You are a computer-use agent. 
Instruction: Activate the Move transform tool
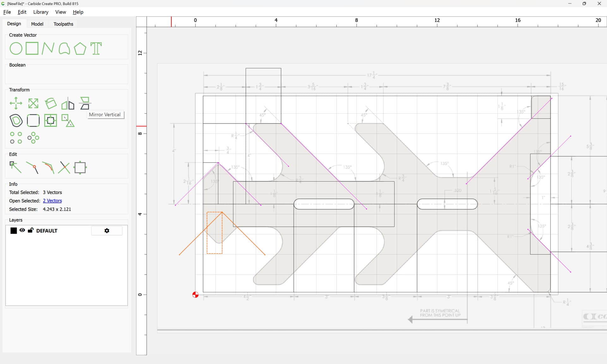(x=16, y=103)
